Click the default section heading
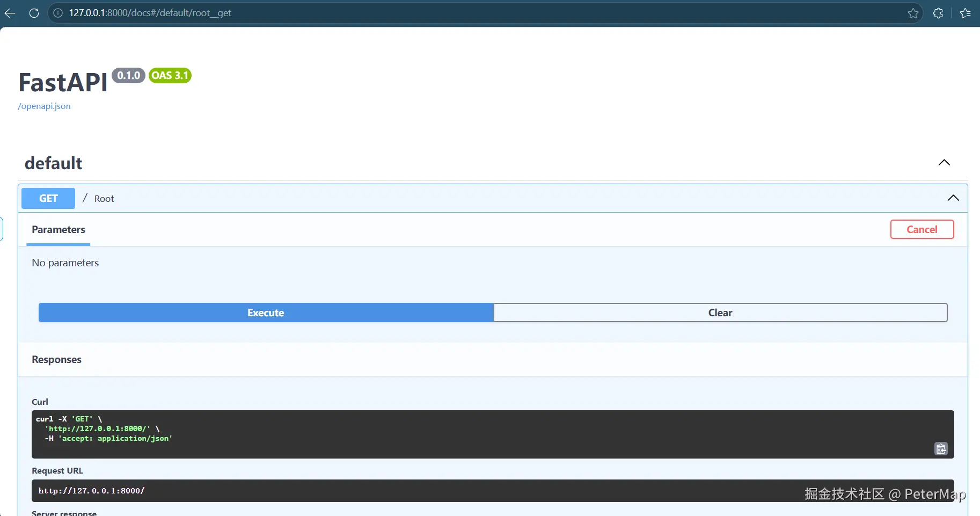The height and width of the screenshot is (516, 980). point(54,163)
